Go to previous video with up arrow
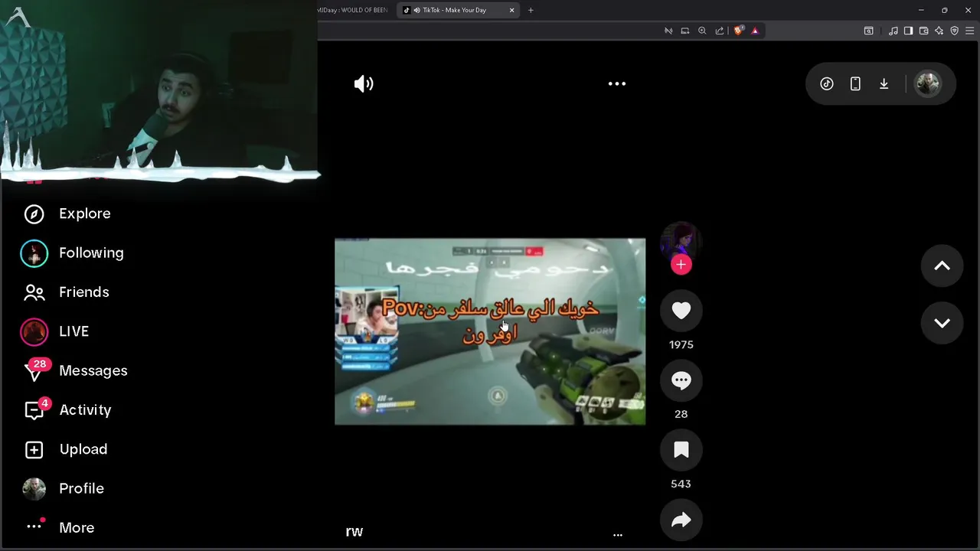The height and width of the screenshot is (551, 980). [x=942, y=266]
